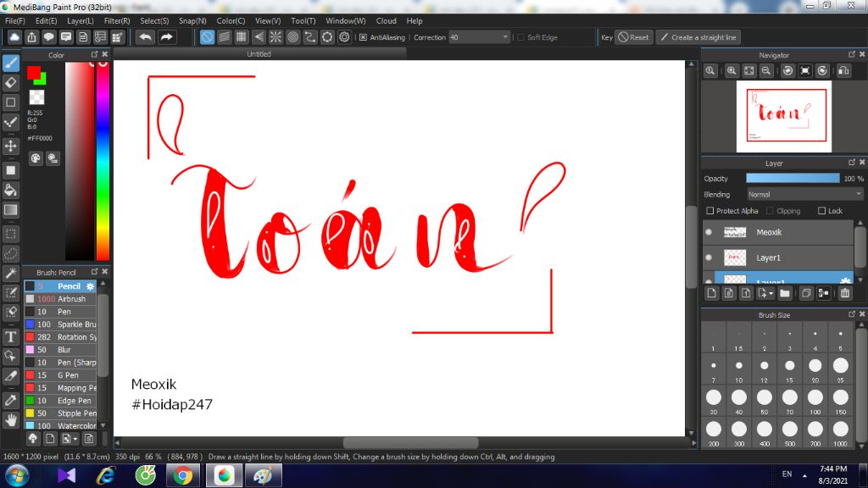Open the Blending mode dropdown
The height and width of the screenshot is (488, 868).
[805, 194]
